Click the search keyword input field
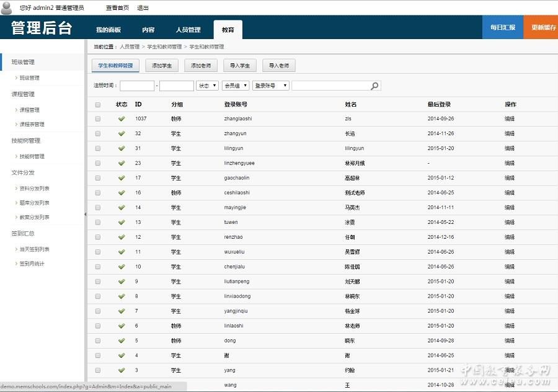558x392 pixels. (331, 86)
